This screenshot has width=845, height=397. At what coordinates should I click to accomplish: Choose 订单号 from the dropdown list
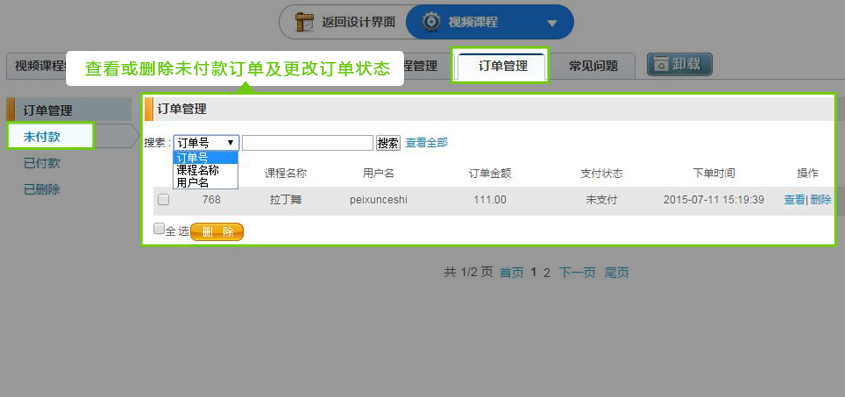(205, 157)
